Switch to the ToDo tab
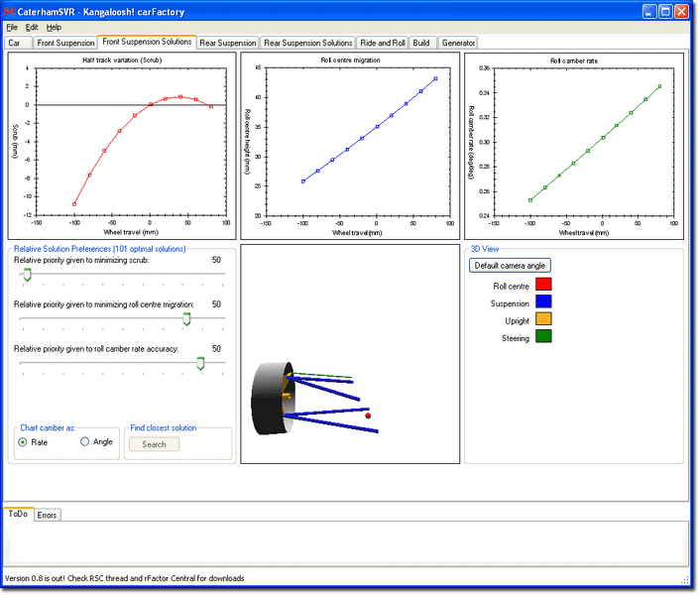Image resolution: width=700 pixels, height=595 pixels. (x=18, y=514)
